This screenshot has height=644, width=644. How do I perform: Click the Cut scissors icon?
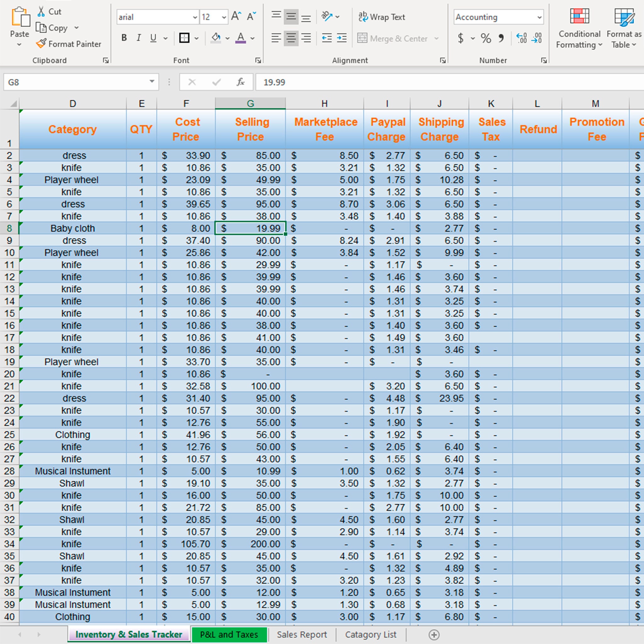[41, 12]
